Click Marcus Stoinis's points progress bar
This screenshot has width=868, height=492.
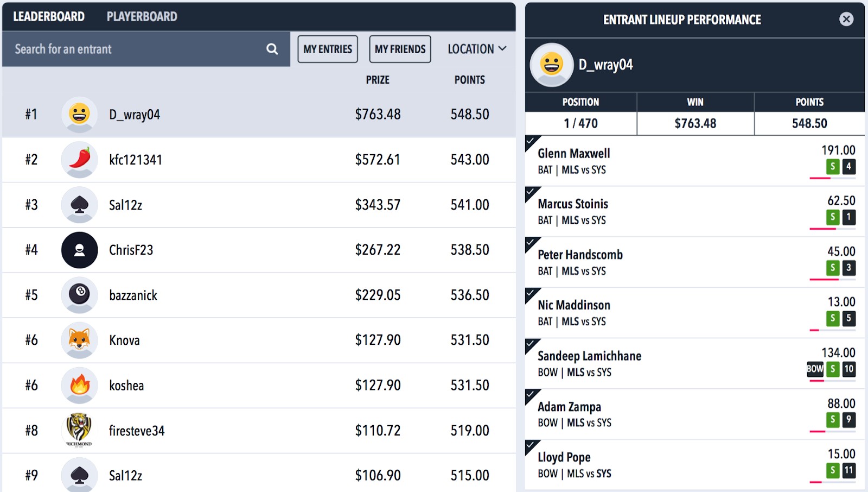[x=833, y=229]
